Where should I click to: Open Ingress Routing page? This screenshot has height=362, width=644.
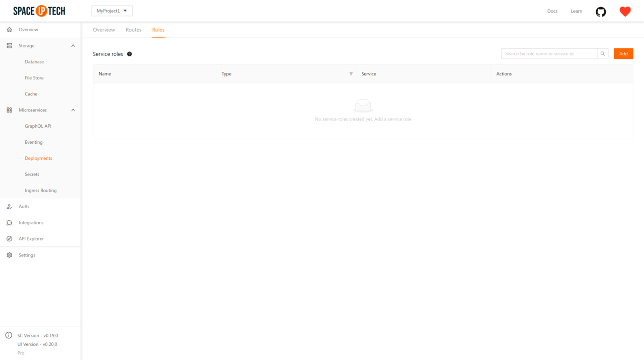click(x=40, y=191)
